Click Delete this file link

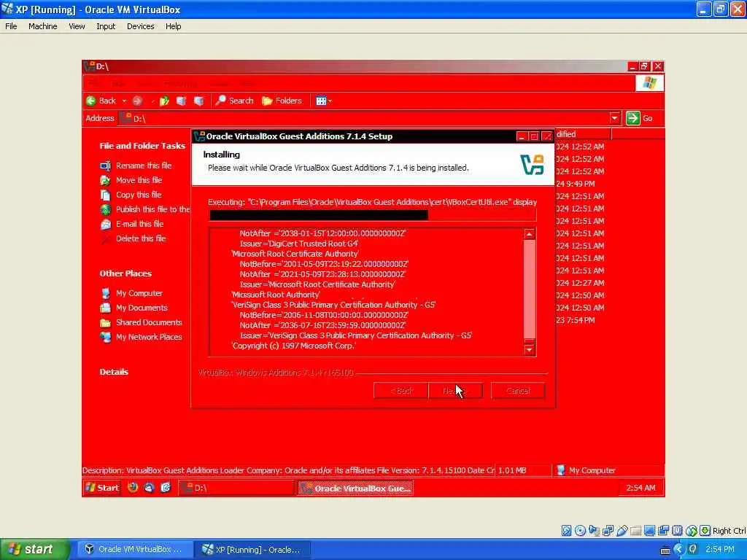141,238
